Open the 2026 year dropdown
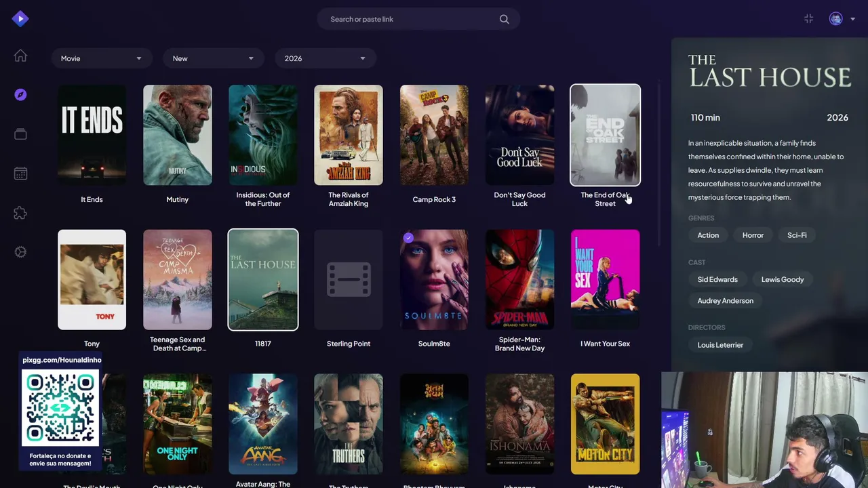The height and width of the screenshot is (488, 868). 325,58
